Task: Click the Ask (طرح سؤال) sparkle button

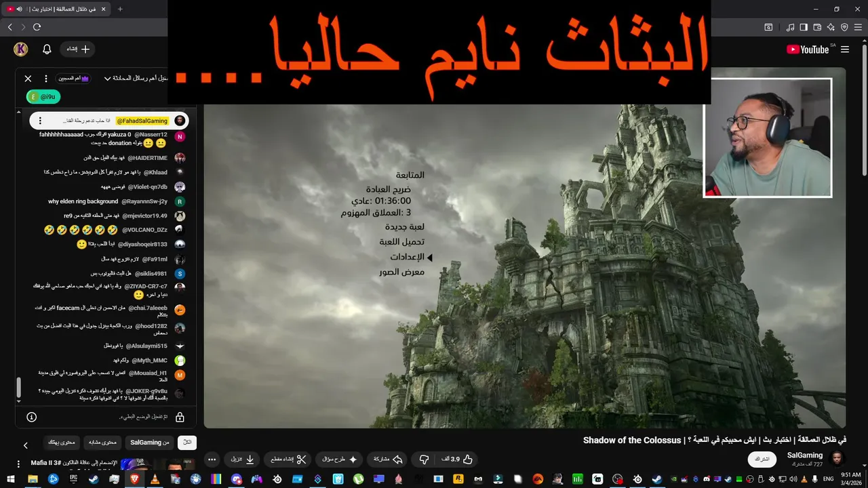Action: pos(339,460)
